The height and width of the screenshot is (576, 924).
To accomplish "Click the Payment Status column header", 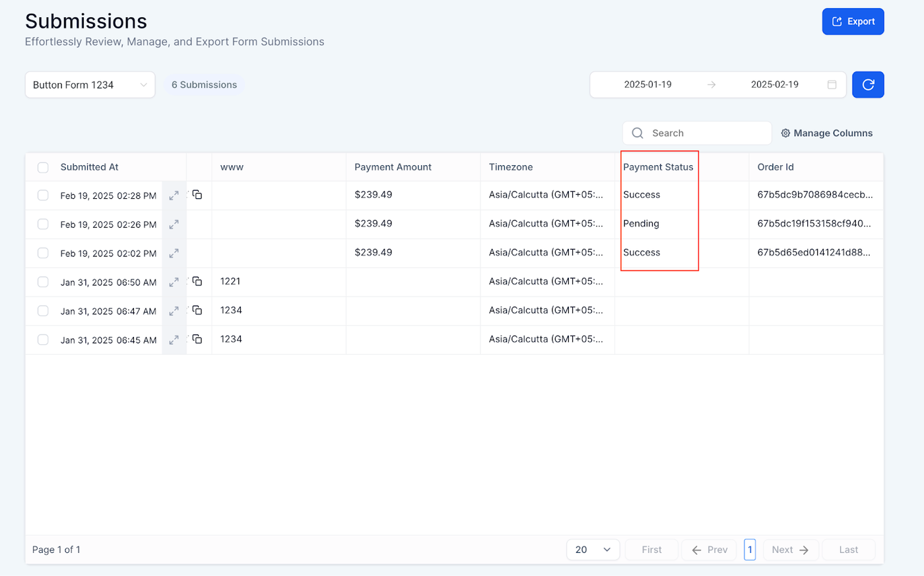I will [658, 167].
